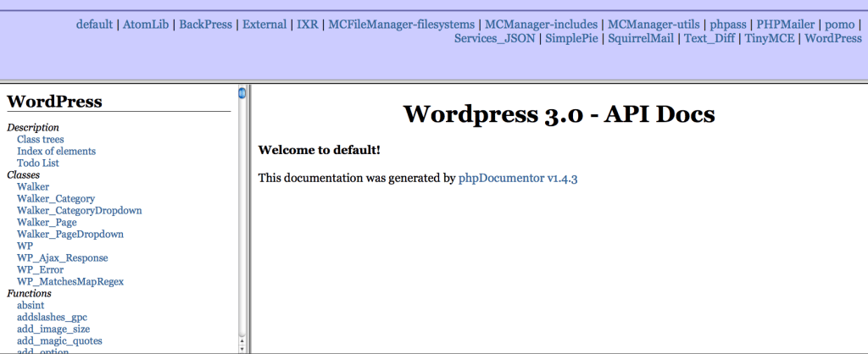Open the WP_Ajax_Response class

(63, 257)
